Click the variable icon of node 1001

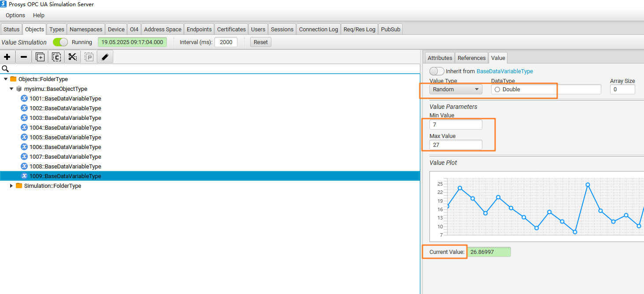tap(24, 98)
